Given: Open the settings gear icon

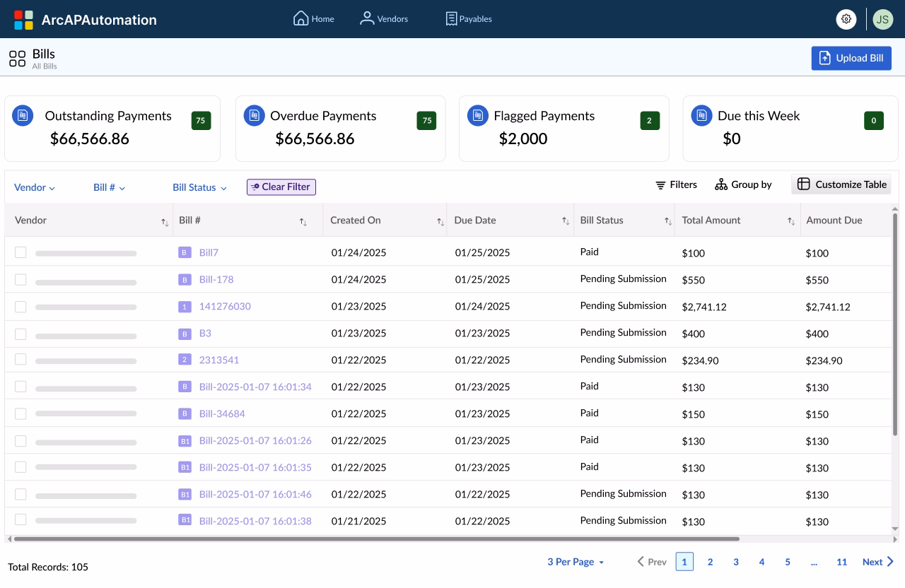Looking at the screenshot, I should 846,19.
